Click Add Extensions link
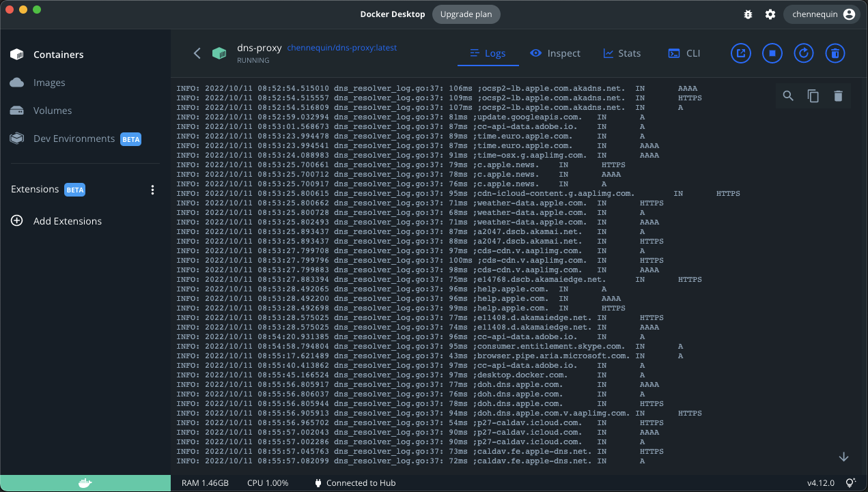The image size is (868, 492). click(68, 221)
